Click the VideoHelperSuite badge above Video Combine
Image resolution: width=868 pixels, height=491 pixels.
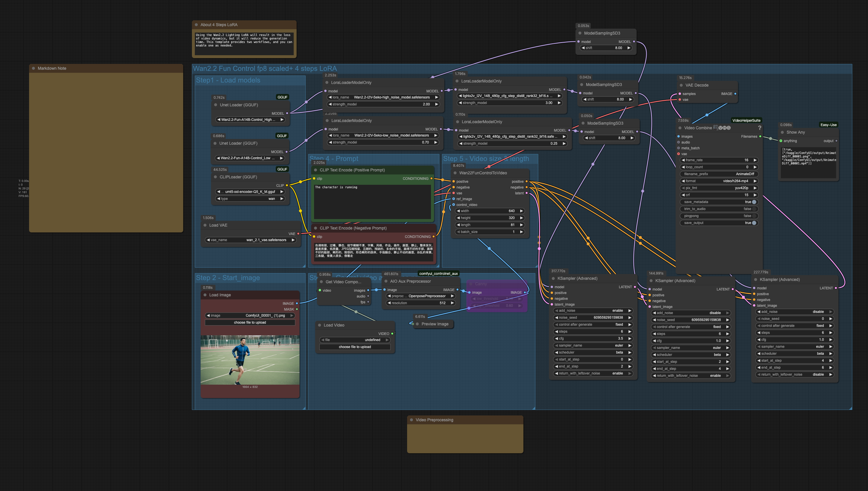coord(746,120)
